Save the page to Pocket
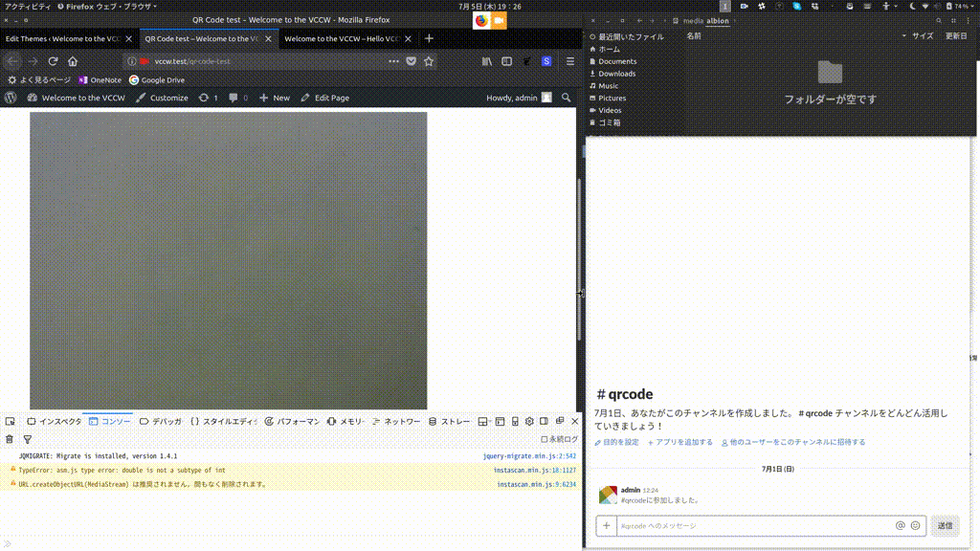Screen dimensions: 980x551 click(x=411, y=60)
